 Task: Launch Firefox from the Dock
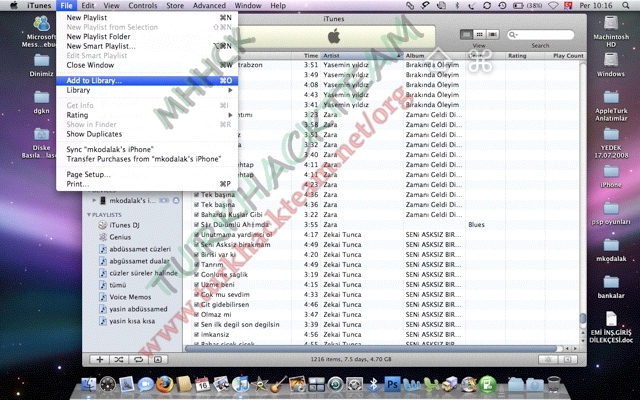pos(164,384)
